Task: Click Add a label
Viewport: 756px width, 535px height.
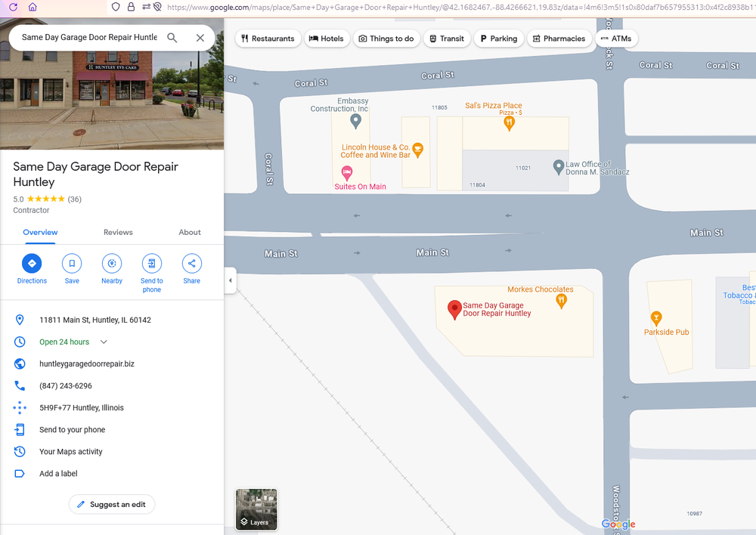Action: 58,473
